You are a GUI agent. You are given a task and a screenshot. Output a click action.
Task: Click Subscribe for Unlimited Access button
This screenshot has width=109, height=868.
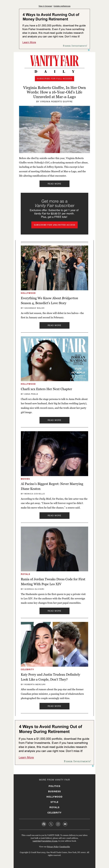point(54,225)
